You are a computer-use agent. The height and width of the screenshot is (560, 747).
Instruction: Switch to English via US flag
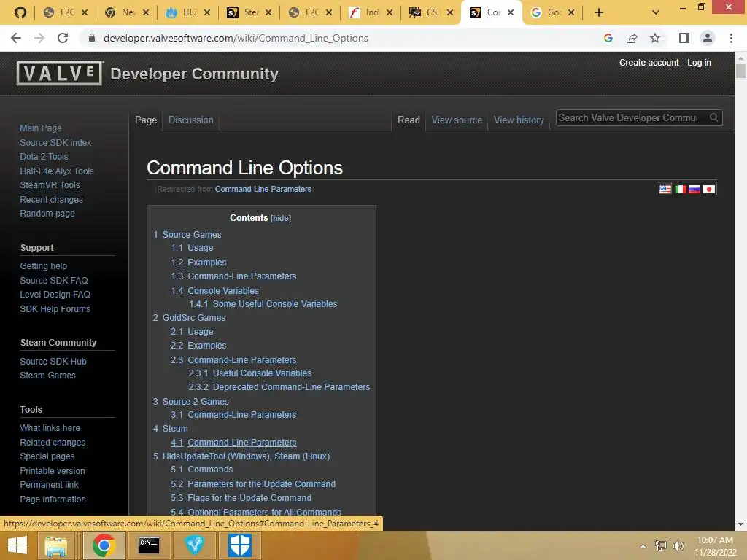coord(665,189)
